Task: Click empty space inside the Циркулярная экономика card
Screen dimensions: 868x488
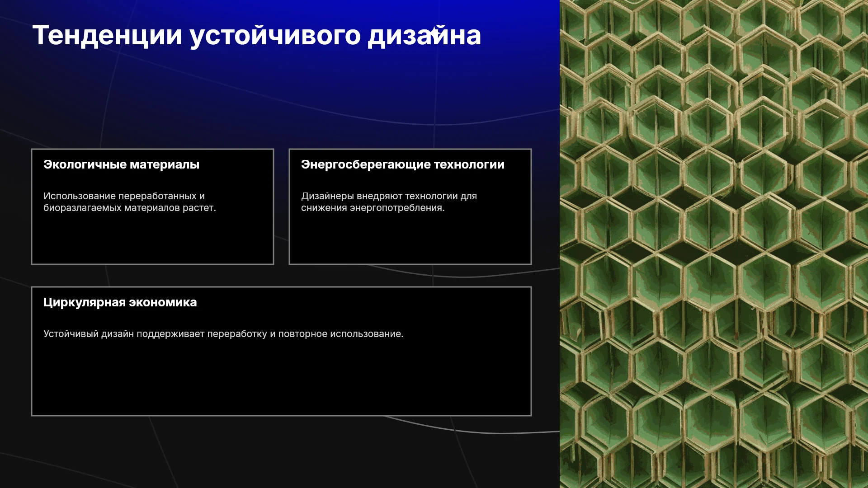Action: click(x=281, y=380)
